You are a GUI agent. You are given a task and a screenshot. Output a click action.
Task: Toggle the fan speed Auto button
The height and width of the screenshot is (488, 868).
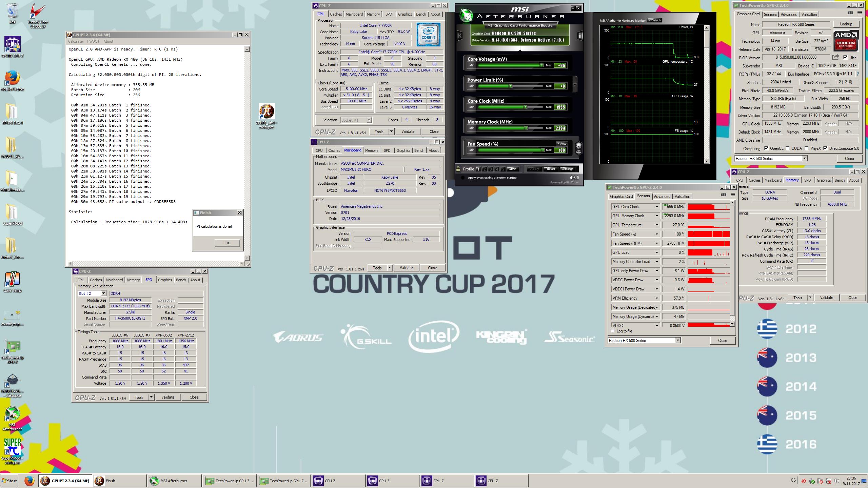click(561, 143)
